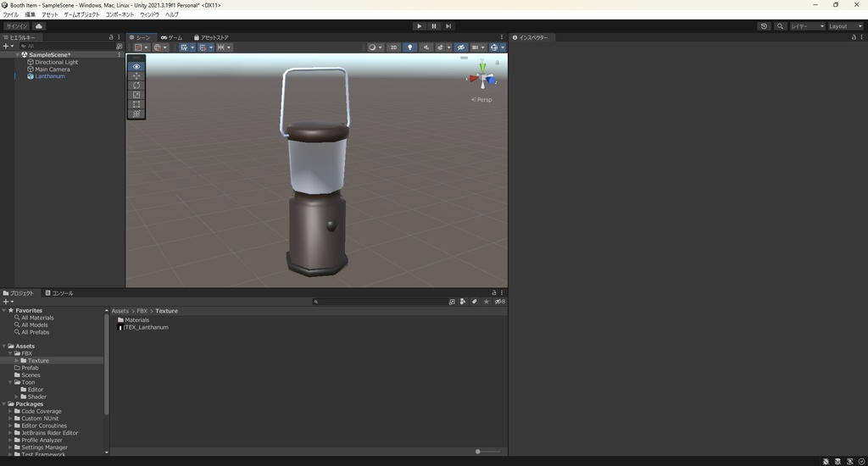
Task: Toggle 2D view mode
Action: (x=393, y=47)
